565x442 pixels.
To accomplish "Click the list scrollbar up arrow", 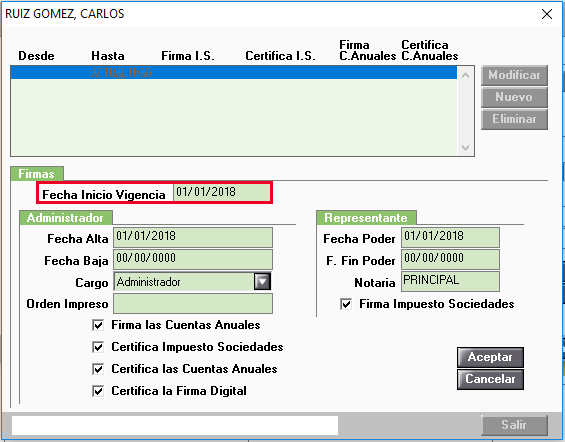I will [465, 75].
